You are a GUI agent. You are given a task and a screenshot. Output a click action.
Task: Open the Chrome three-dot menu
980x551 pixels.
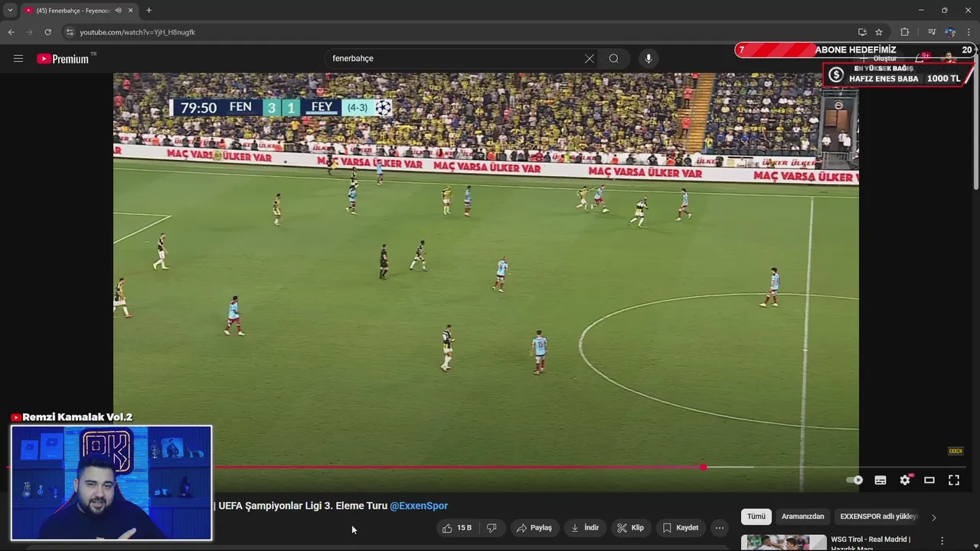[969, 32]
